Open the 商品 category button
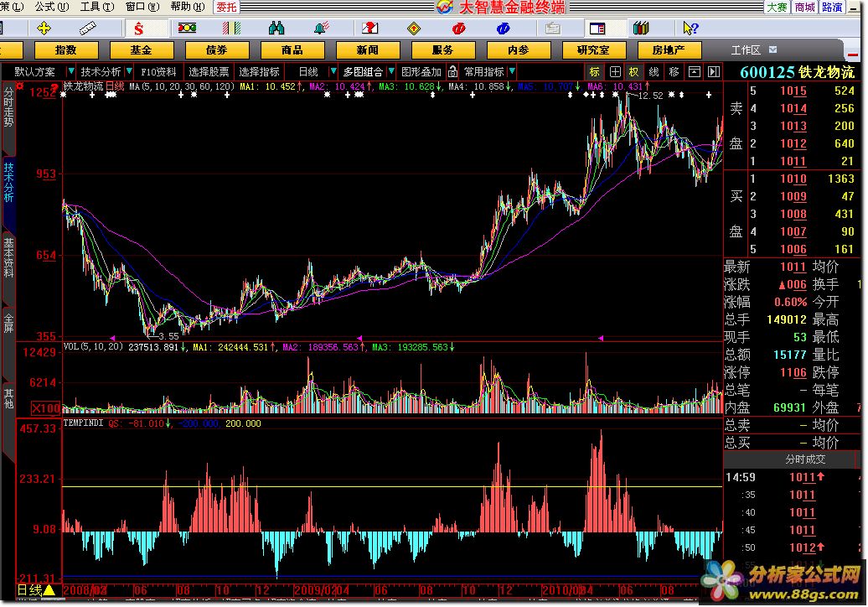 click(292, 49)
